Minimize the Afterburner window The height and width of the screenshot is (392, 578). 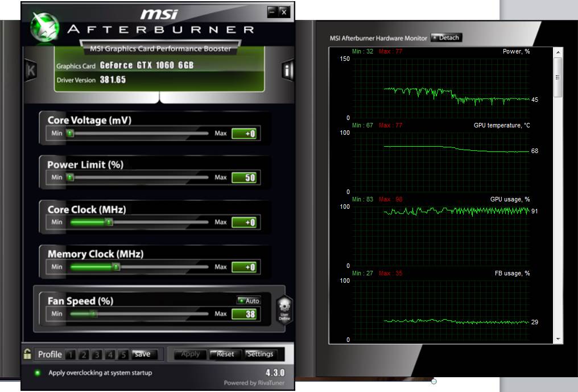tap(272, 11)
